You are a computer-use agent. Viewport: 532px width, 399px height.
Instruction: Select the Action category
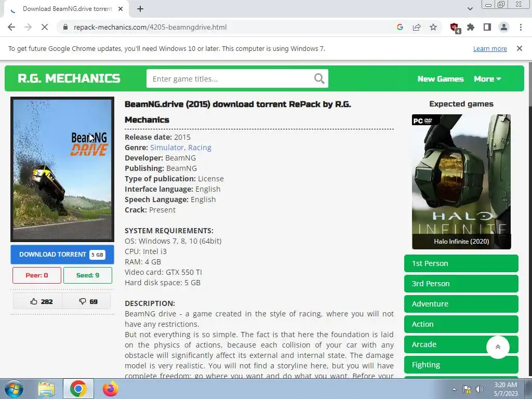(x=461, y=324)
